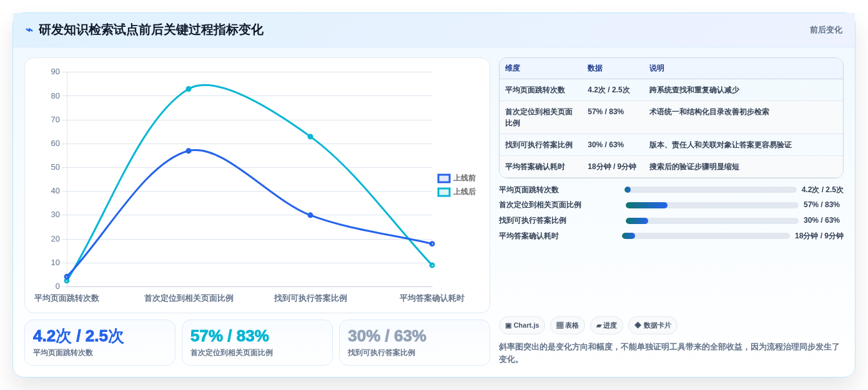Click the 上线后 cyan legend swatch
The image size is (868, 390).
(444, 192)
